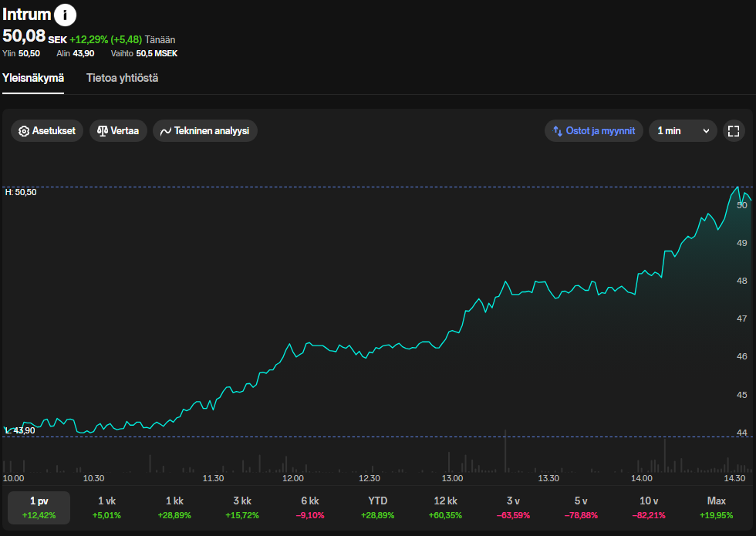Select the 1 pv time range
The image size is (756, 536).
[39, 507]
